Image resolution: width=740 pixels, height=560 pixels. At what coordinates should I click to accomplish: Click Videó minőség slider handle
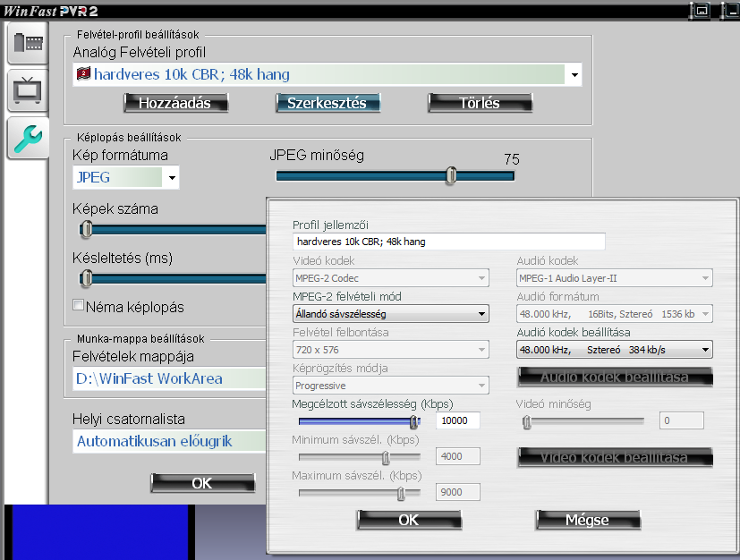tap(527, 421)
